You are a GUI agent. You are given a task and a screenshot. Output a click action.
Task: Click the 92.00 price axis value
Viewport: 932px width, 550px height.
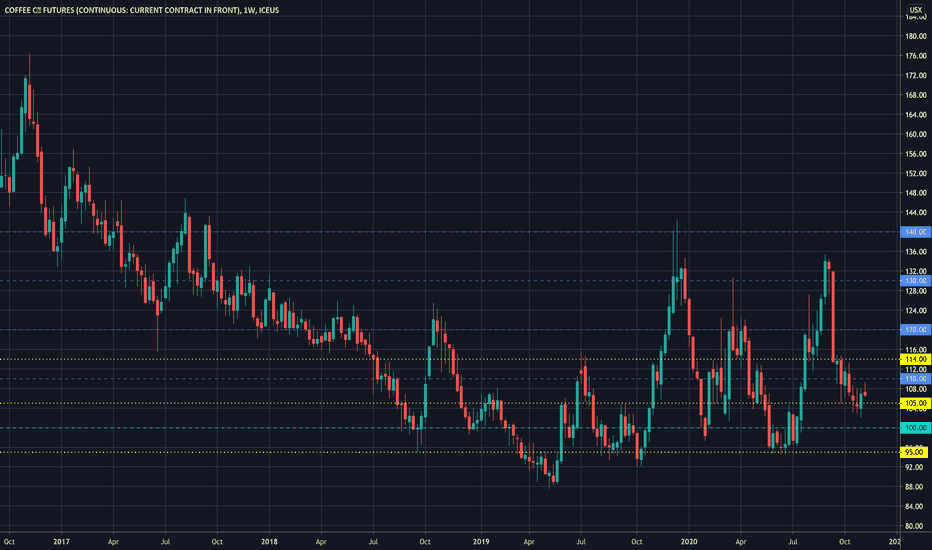coord(916,467)
